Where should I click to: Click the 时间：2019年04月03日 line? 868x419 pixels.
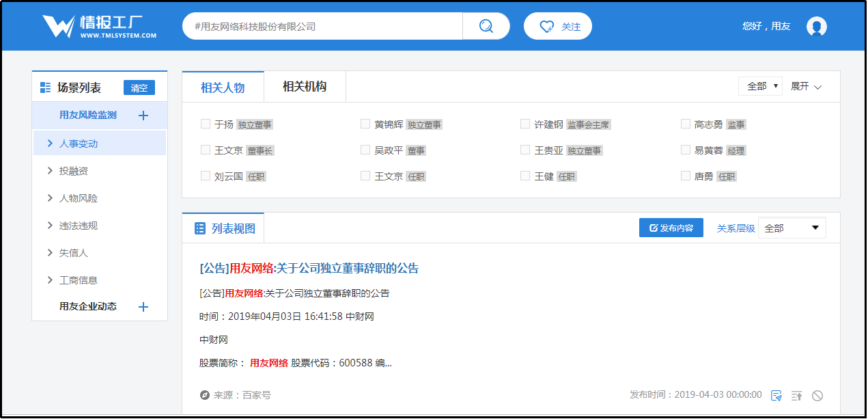tap(287, 316)
